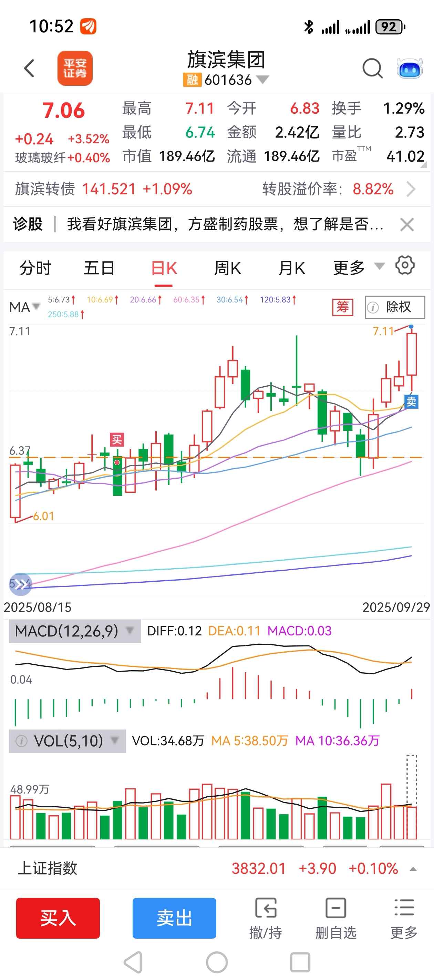Open the MACD(12,26,9) indicator dropdown
The image size is (434, 980).
click(75, 631)
